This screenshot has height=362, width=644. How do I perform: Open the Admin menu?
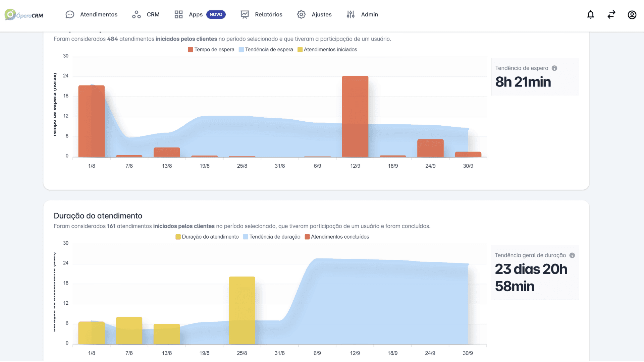point(369,14)
